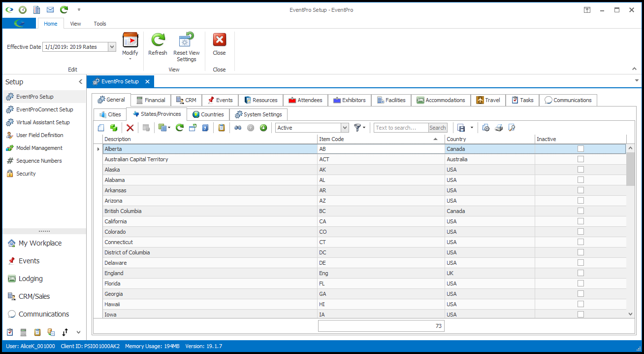Collapse the ribbon with the up chevron
Image resolution: width=644 pixels, height=354 pixels.
(x=635, y=69)
